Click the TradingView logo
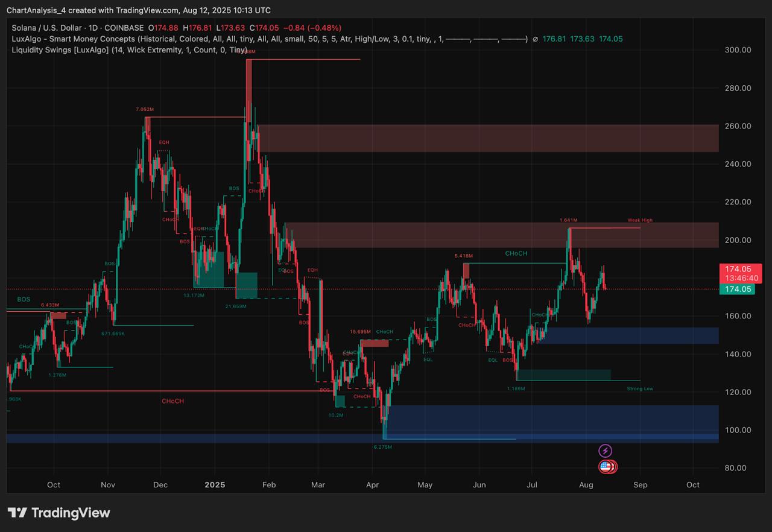 click(x=59, y=513)
